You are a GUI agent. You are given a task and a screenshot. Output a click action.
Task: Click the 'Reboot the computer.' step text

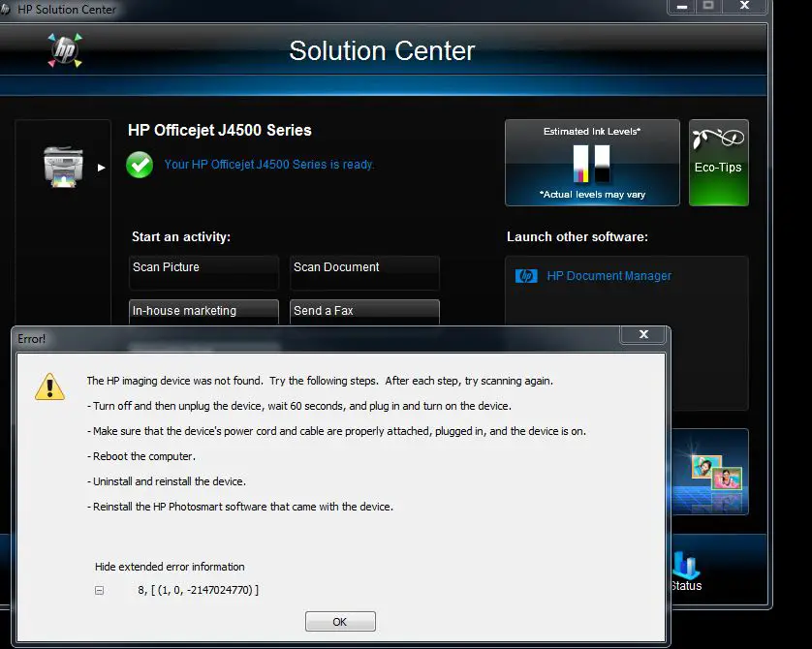141,456
